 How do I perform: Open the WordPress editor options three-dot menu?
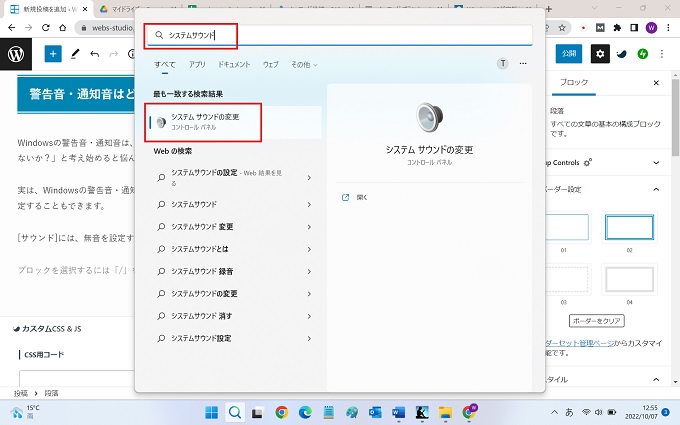[x=662, y=54]
